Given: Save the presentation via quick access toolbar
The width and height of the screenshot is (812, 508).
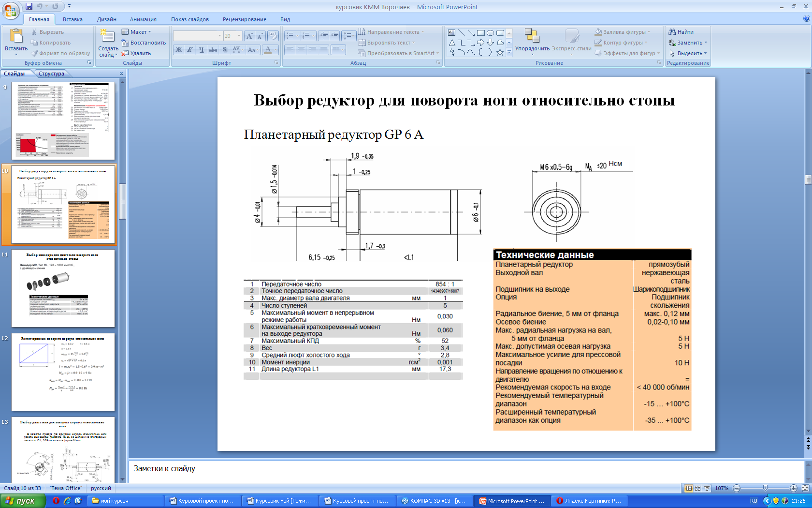Looking at the screenshot, I should (x=29, y=6).
